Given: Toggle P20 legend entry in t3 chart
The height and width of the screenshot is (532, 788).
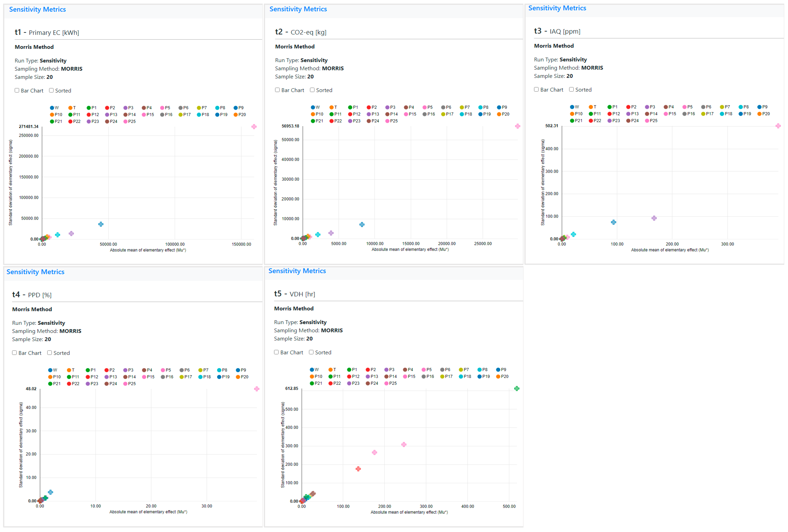Looking at the screenshot, I should 759,114.
